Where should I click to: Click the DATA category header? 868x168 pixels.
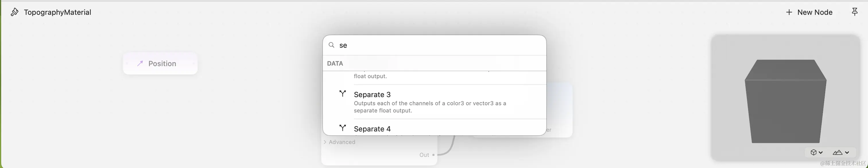335,64
